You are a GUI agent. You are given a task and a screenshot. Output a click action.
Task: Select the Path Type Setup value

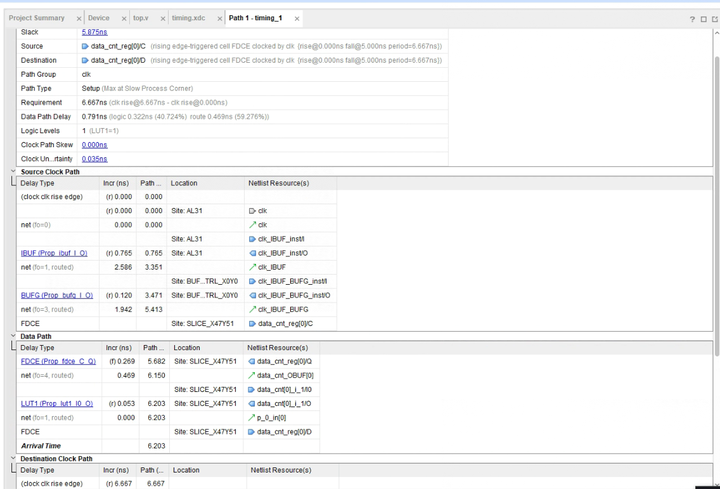click(x=90, y=89)
